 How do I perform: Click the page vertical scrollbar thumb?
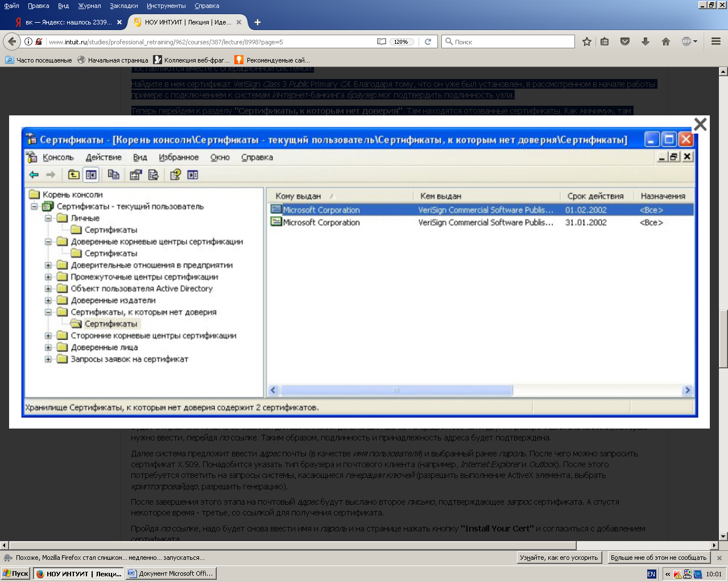723,339
